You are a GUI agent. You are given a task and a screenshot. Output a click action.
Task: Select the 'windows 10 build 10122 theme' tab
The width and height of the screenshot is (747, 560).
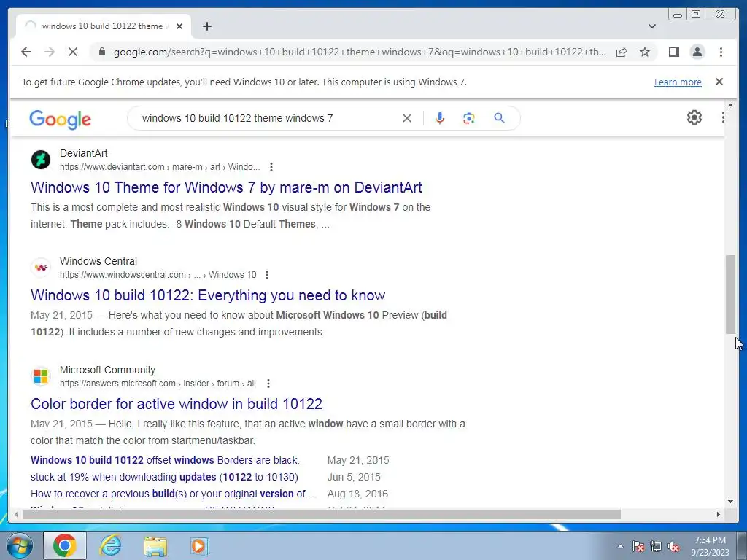[x=102, y=26]
